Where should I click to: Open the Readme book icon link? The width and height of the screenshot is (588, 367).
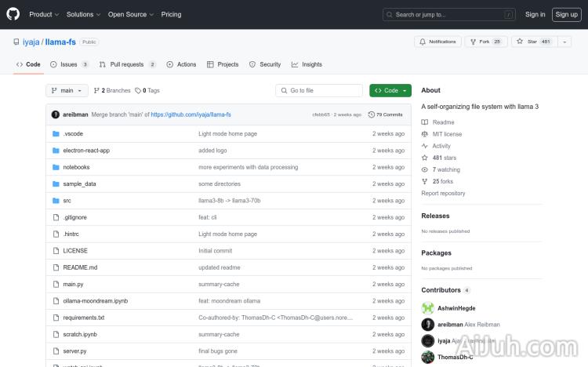(x=425, y=122)
